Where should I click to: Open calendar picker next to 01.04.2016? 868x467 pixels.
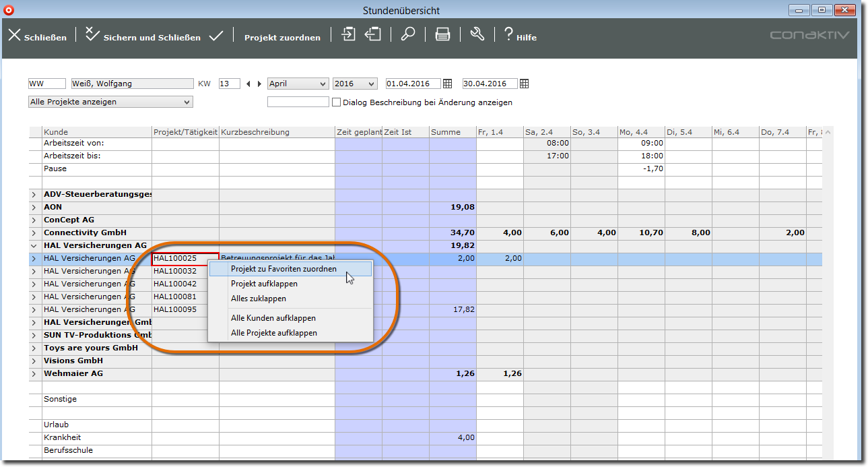(x=446, y=84)
